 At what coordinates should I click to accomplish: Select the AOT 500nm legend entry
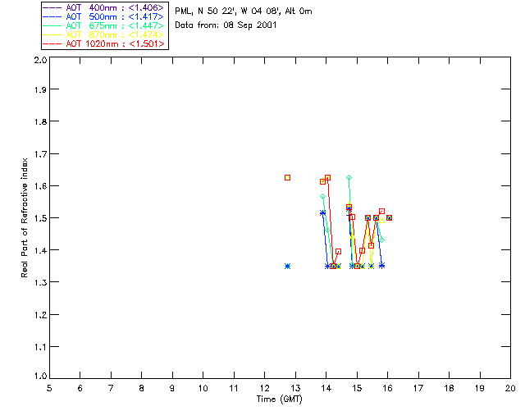[x=103, y=16]
